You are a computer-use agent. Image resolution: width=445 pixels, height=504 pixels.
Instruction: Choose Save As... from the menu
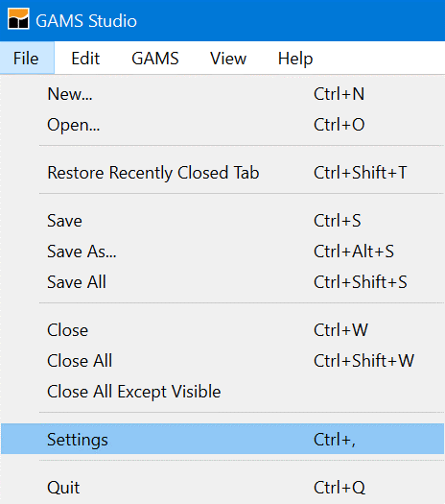coord(222,252)
